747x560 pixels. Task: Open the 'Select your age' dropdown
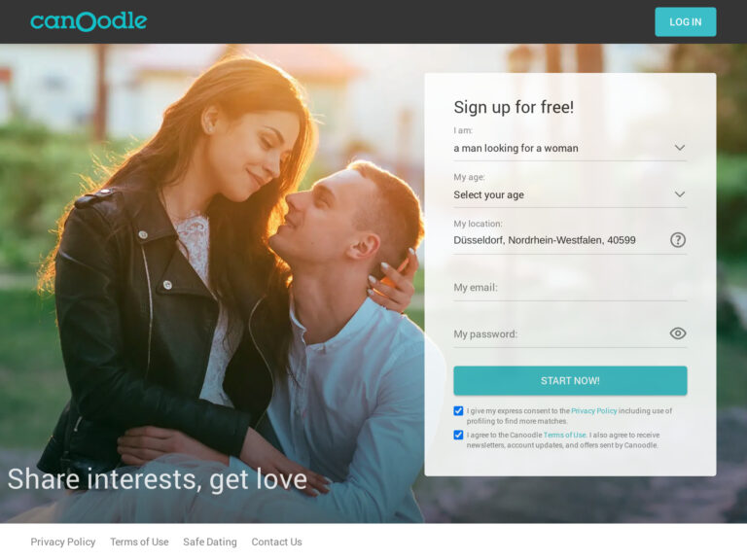click(x=570, y=194)
